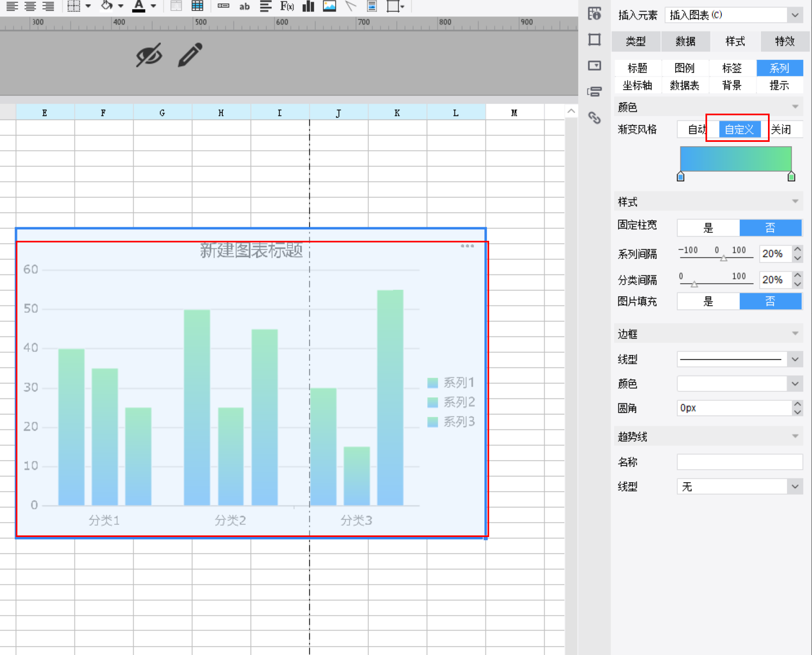812x655 pixels.
Task: Insert a widget using rectangle-bar icon
Action: click(x=223, y=6)
